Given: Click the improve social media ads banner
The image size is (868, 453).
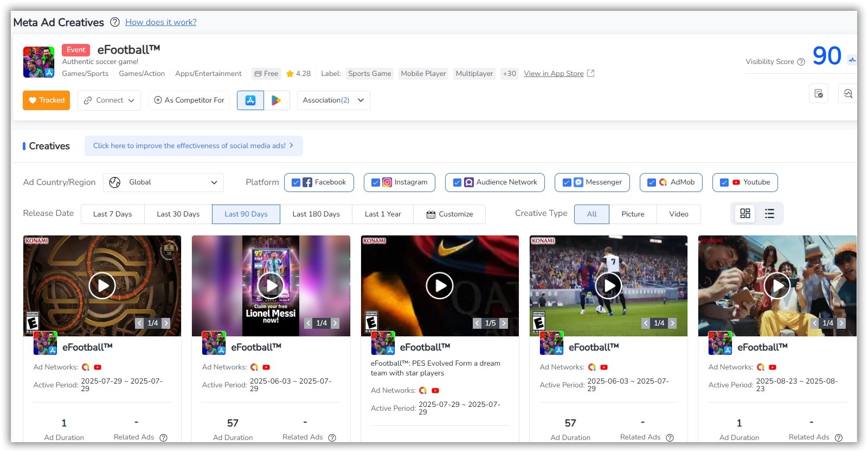Looking at the screenshot, I should 194,146.
